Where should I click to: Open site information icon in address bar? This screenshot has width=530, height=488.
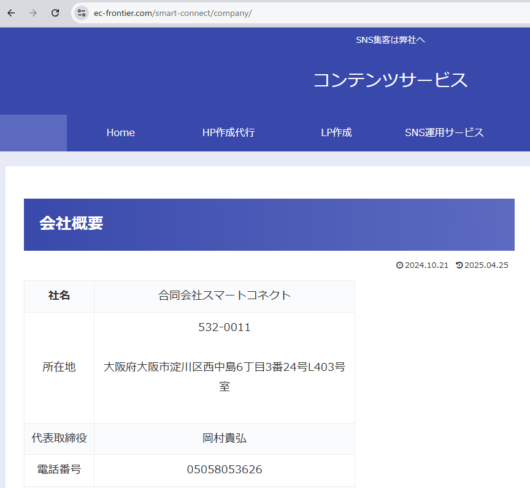81,13
